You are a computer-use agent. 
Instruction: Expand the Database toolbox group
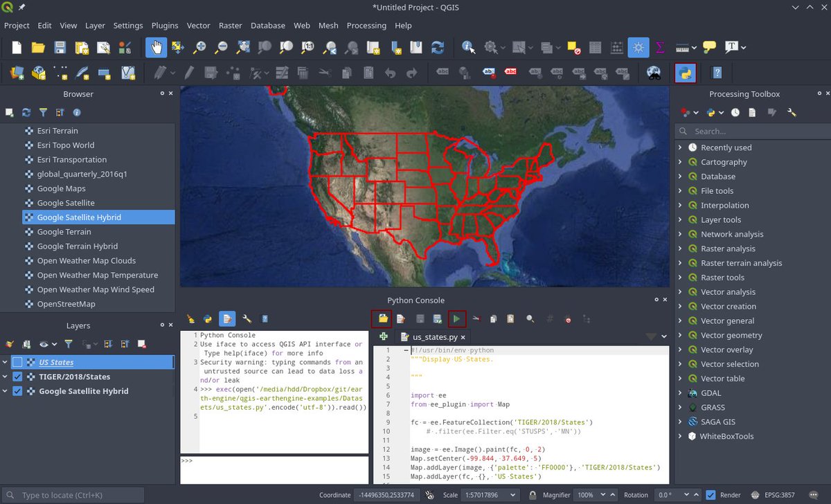pyautogui.click(x=680, y=177)
